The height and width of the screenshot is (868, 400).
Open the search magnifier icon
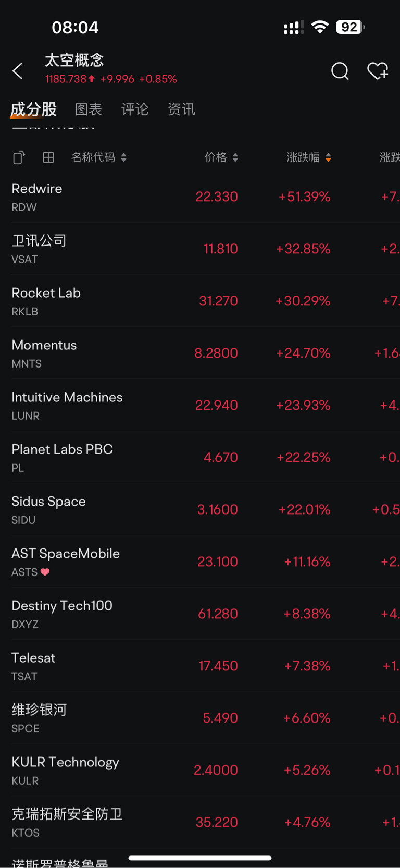pyautogui.click(x=340, y=71)
